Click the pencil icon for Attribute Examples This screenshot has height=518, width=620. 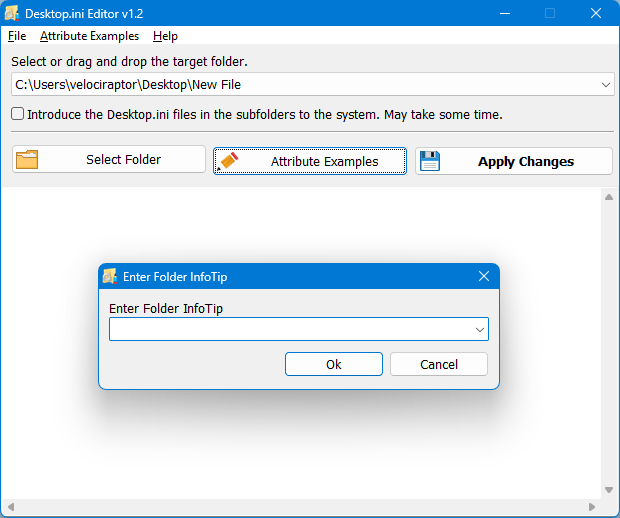229,161
